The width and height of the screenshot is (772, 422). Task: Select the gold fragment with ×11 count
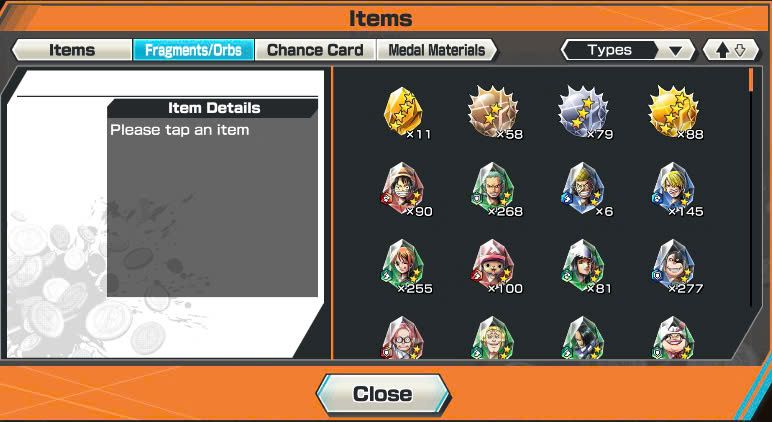click(x=403, y=111)
